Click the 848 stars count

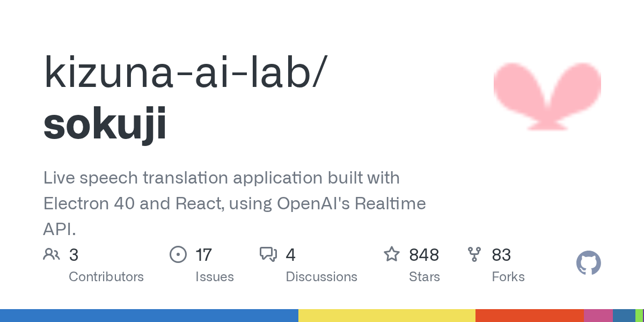point(424,255)
